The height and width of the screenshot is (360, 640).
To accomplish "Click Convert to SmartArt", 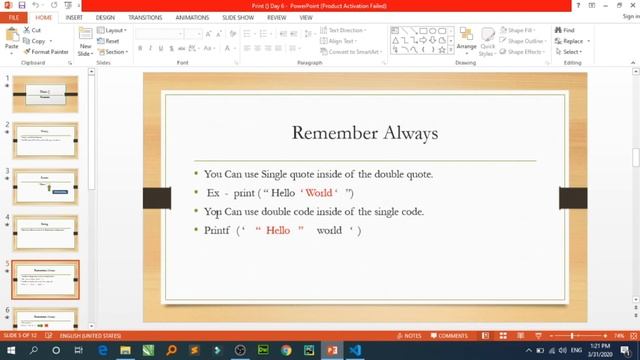I will tap(351, 52).
